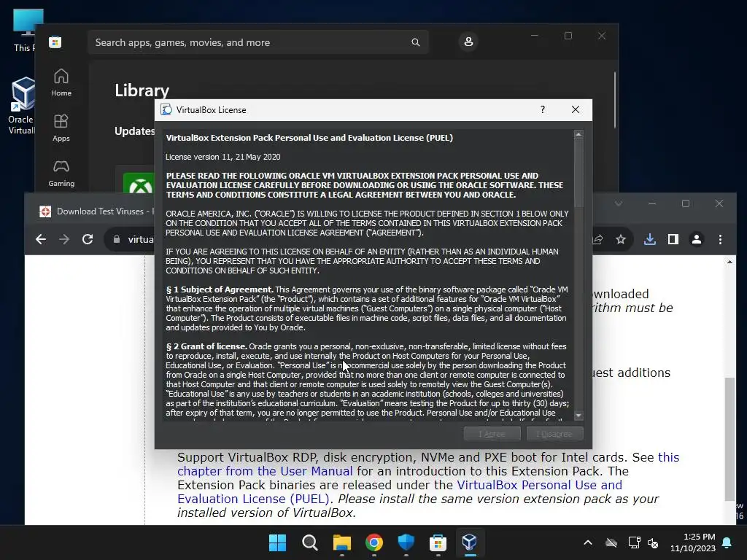The height and width of the screenshot is (560, 747).
Task: Reload the page in Chrome
Action: [88, 239]
